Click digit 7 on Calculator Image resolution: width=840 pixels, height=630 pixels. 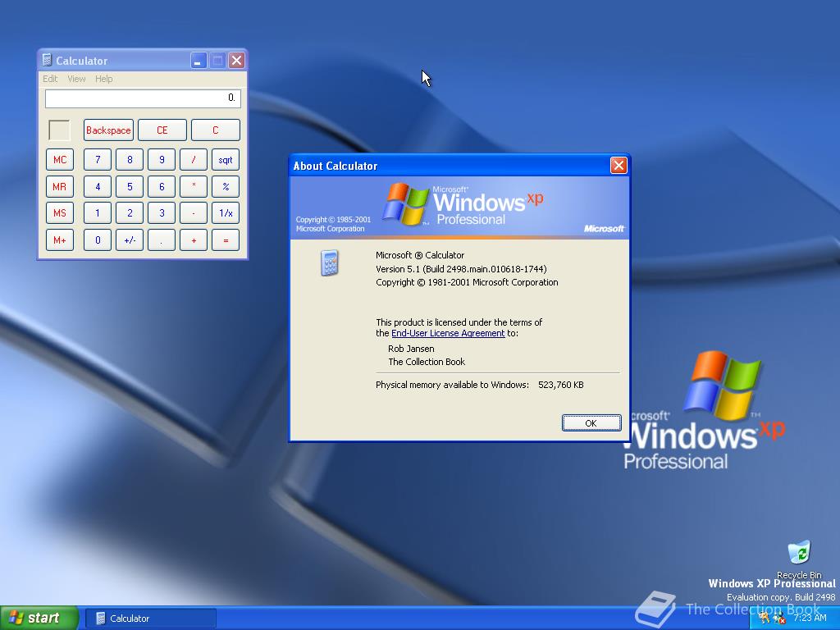point(98,160)
